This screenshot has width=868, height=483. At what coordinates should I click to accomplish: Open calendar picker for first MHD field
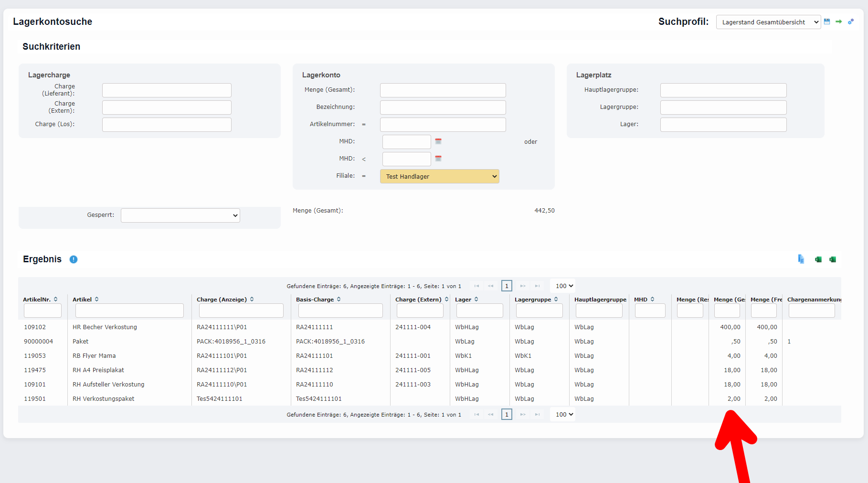(x=438, y=141)
